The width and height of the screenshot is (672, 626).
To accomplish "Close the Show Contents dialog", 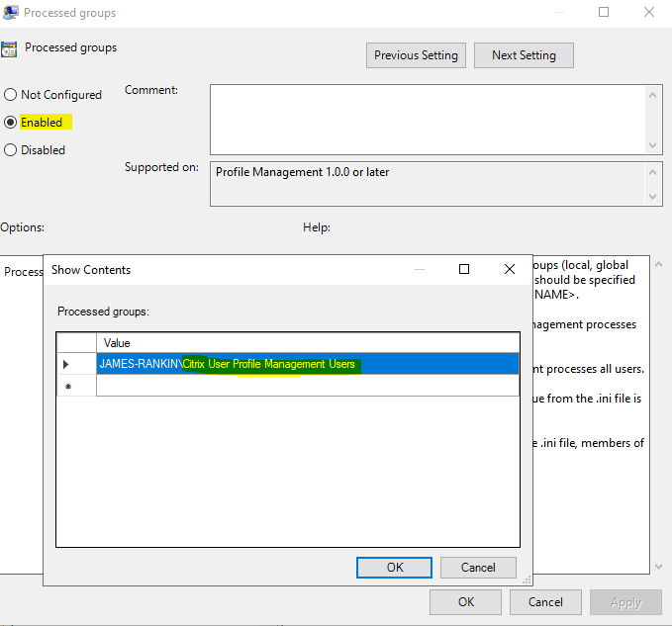I will (x=509, y=269).
